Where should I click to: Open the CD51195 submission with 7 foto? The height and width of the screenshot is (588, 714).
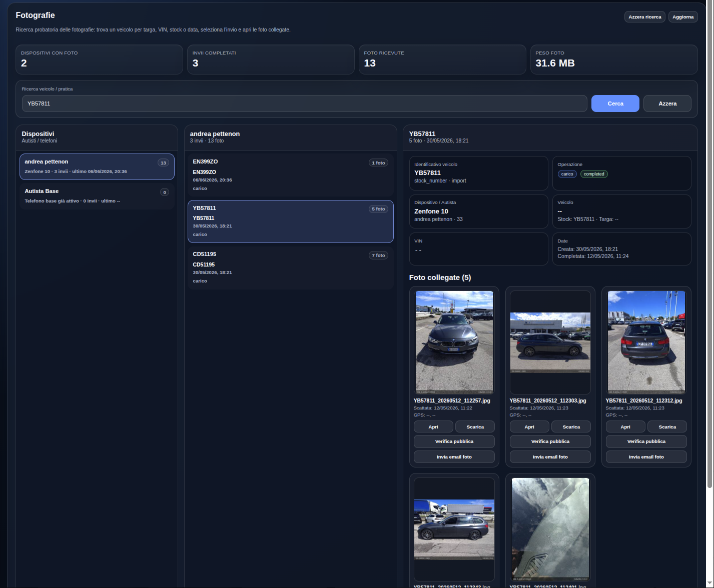pos(290,267)
